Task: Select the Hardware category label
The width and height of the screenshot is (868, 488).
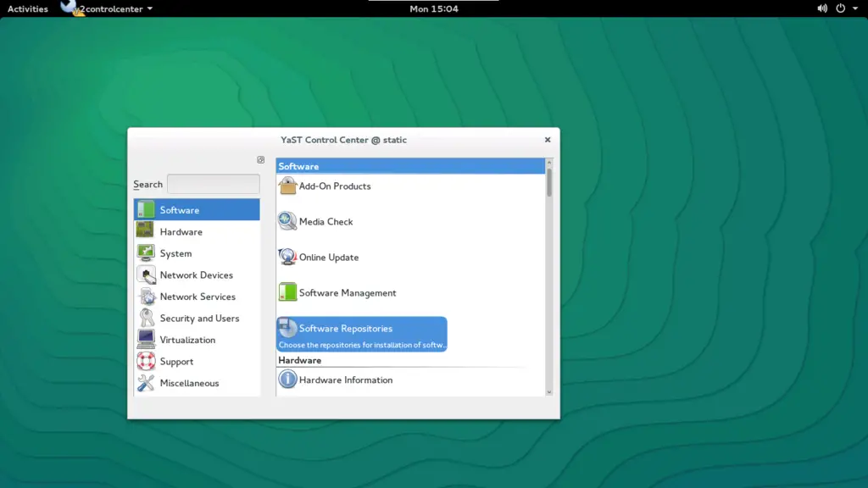Action: point(181,232)
